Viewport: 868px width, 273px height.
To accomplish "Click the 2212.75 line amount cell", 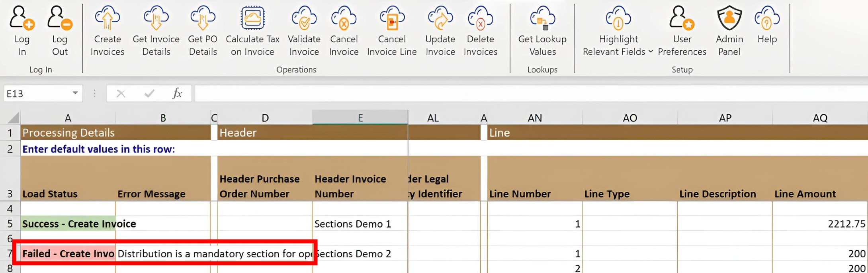I will pos(820,224).
